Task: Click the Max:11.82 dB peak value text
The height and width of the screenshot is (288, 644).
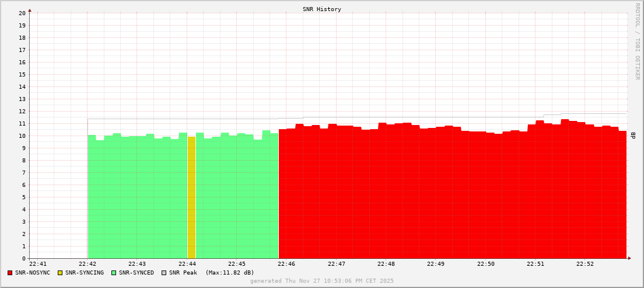Action: pyautogui.click(x=230, y=273)
